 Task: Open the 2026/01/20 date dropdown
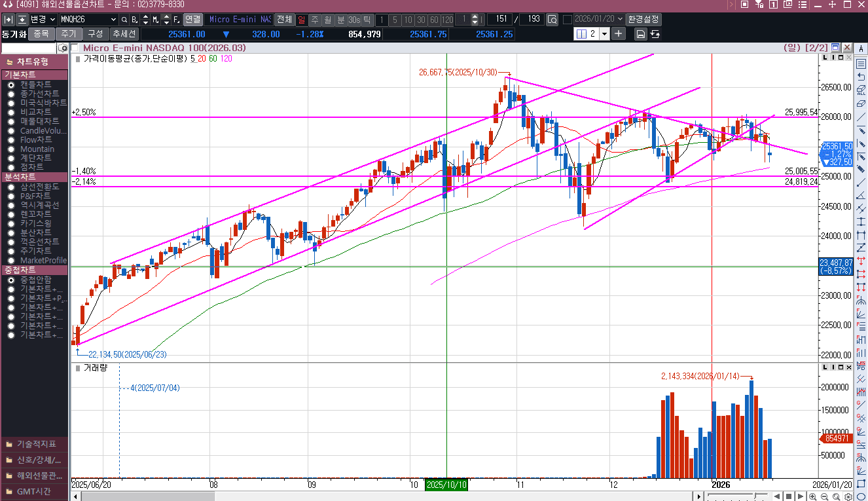pyautogui.click(x=619, y=20)
